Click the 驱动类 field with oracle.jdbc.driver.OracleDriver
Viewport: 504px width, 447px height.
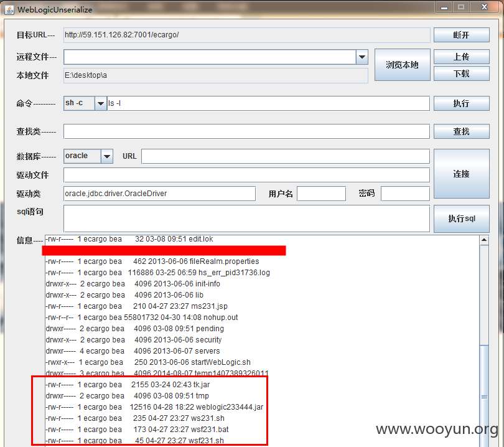pos(159,194)
